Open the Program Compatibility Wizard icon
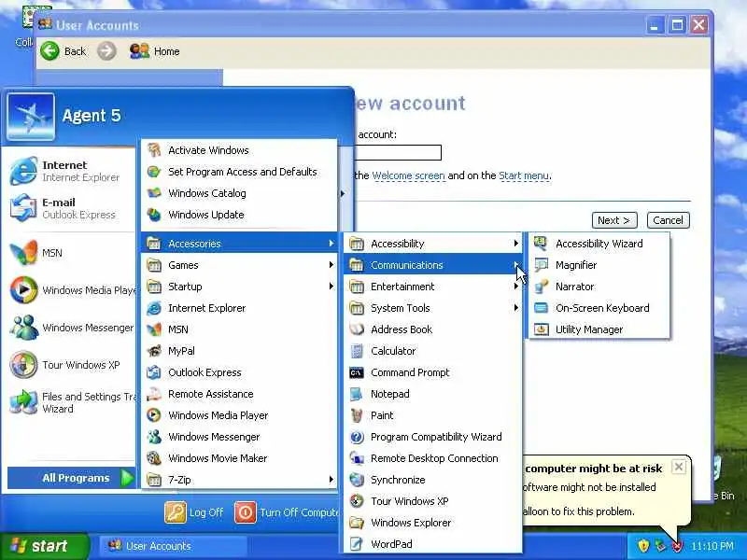The height and width of the screenshot is (560, 747). tap(357, 437)
